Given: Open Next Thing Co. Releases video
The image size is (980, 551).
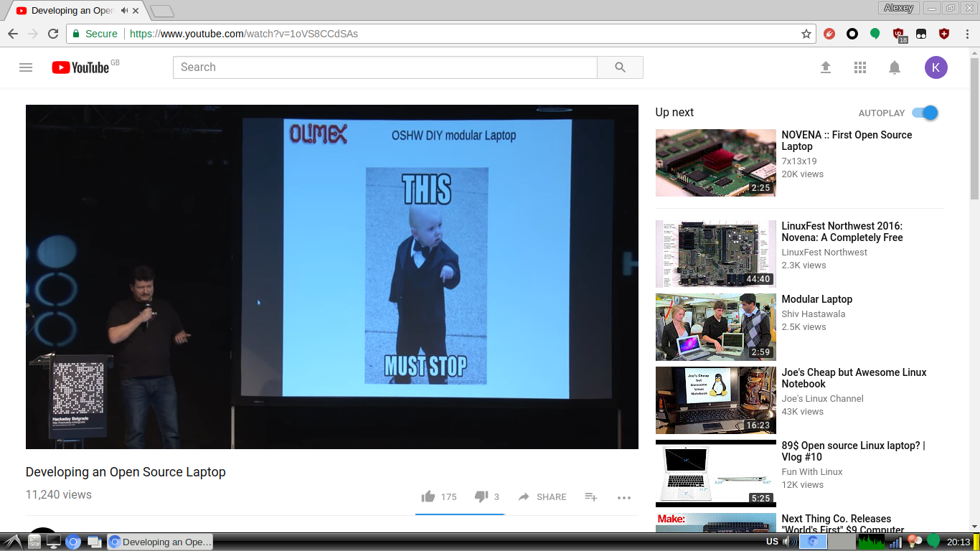Looking at the screenshot, I should coord(837,524).
